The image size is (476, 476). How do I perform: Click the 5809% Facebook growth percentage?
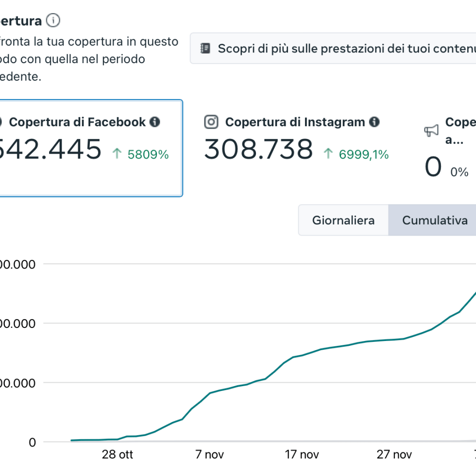pos(148,154)
